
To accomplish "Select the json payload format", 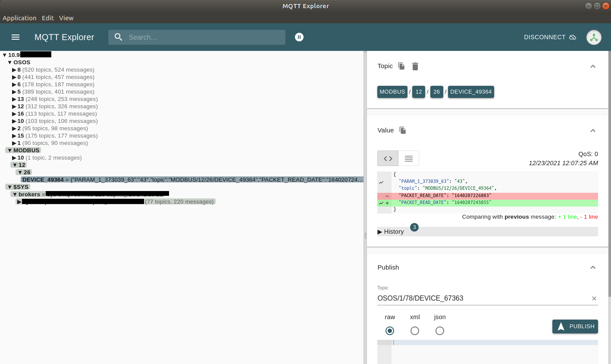I will [440, 331].
